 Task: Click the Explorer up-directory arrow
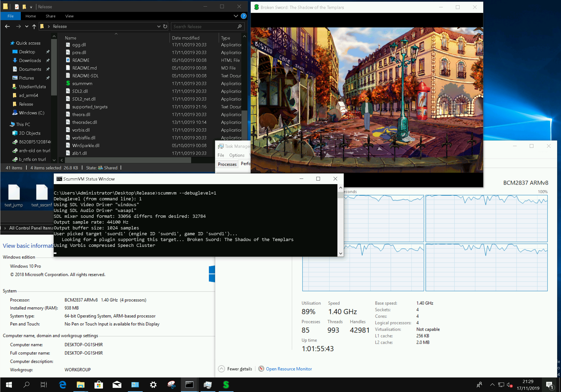coord(34,26)
